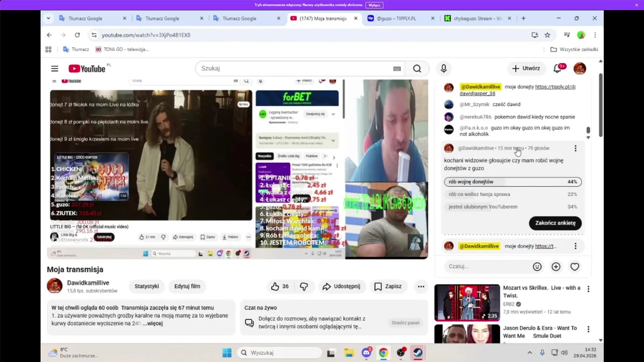This screenshot has height=362, width=644.
Task: Start voice search with the microphone icon
Action: pyautogui.click(x=443, y=68)
